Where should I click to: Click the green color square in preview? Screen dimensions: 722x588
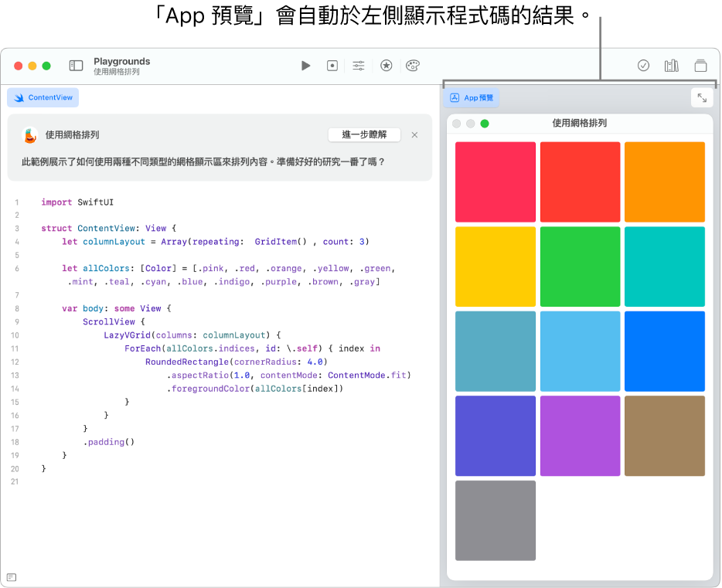pos(580,267)
